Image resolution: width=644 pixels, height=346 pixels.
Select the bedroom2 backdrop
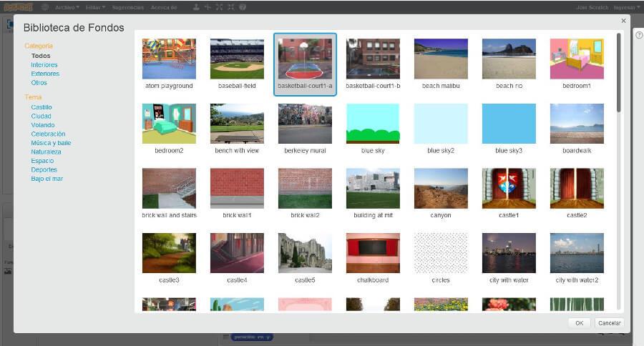(x=169, y=124)
